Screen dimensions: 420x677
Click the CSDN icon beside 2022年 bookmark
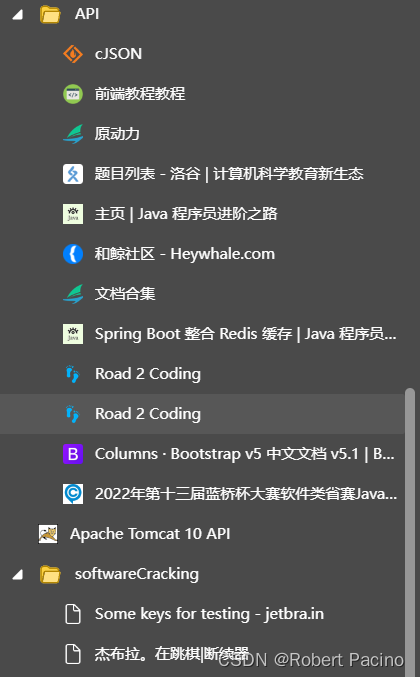point(73,494)
